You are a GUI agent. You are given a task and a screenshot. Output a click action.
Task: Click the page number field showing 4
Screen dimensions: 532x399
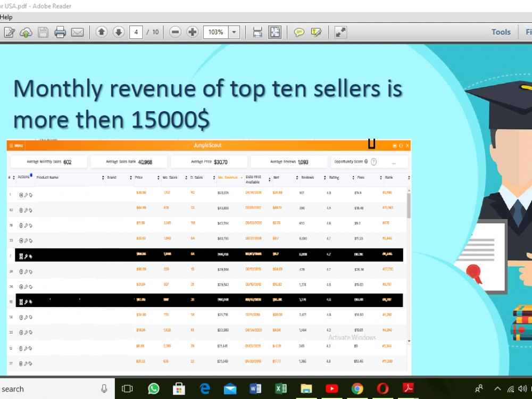click(x=136, y=32)
